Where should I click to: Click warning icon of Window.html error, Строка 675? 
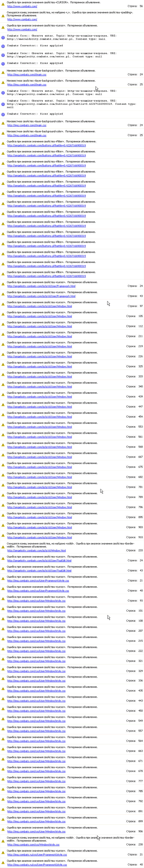[x=3, y=465]
